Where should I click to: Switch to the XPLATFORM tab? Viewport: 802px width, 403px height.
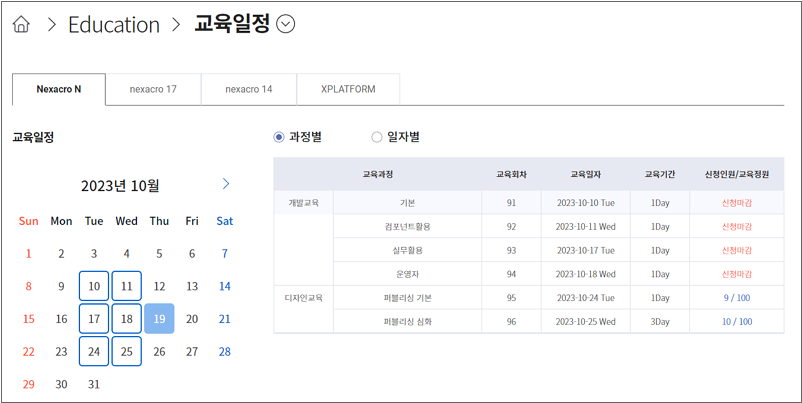tap(348, 89)
